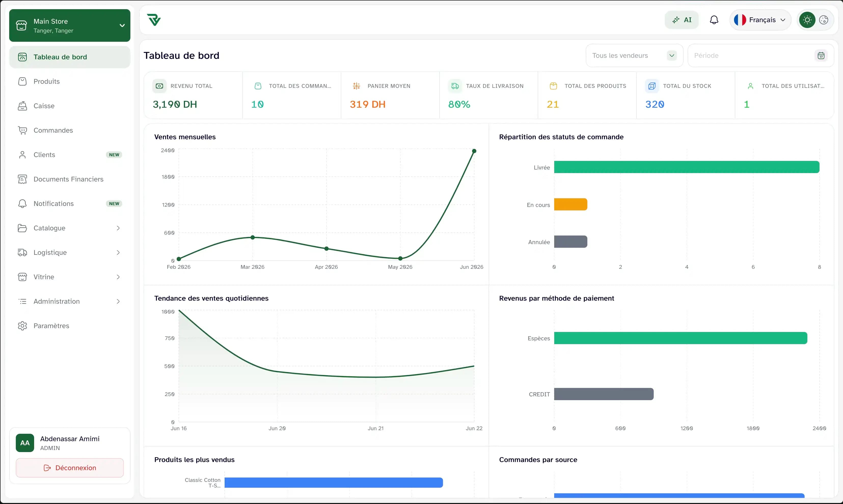This screenshot has height=504, width=843.
Task: Click the Total des Produits box icon
Action: [x=553, y=86]
